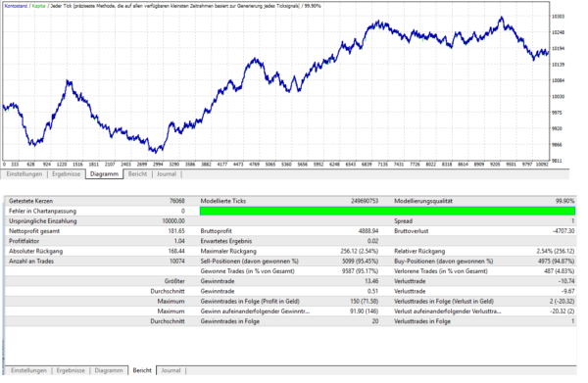Switch to Ergebnisse tab in report panel
The height and width of the screenshot is (383, 588).
71,370
